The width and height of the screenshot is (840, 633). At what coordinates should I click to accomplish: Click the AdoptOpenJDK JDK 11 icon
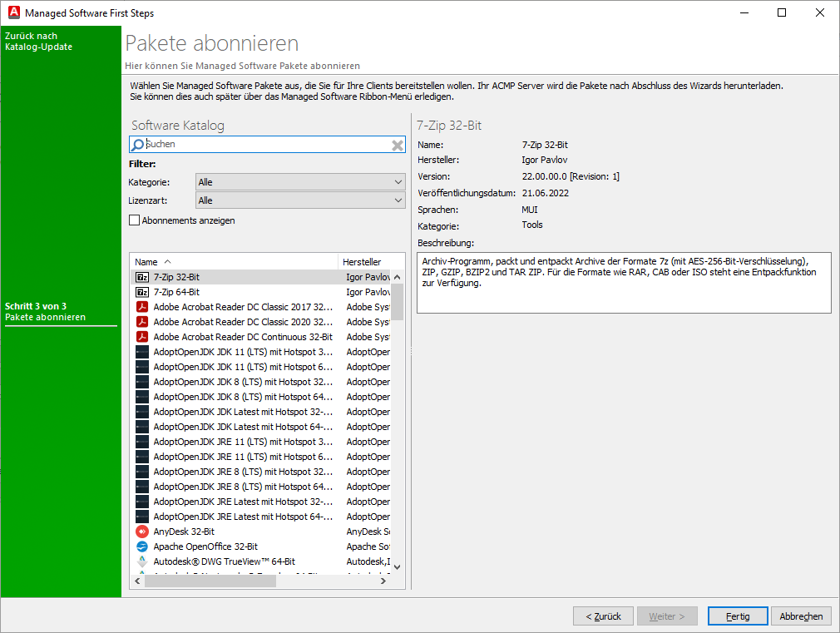141,352
